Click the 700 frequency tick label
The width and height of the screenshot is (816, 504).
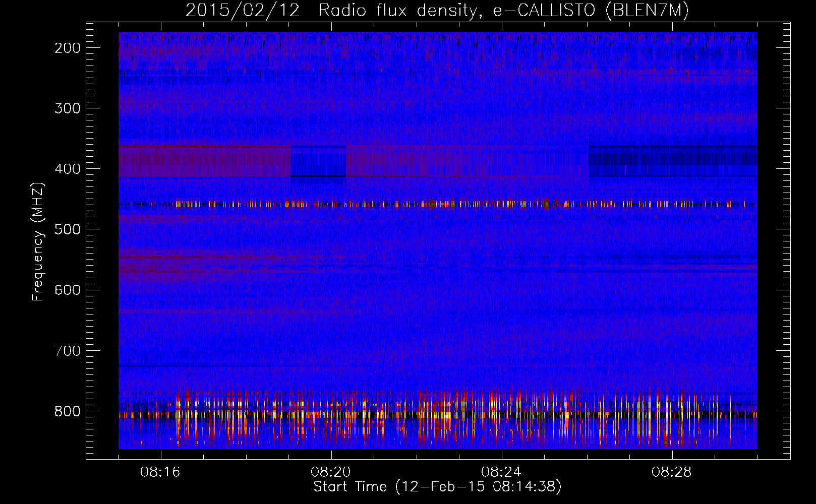tap(68, 350)
